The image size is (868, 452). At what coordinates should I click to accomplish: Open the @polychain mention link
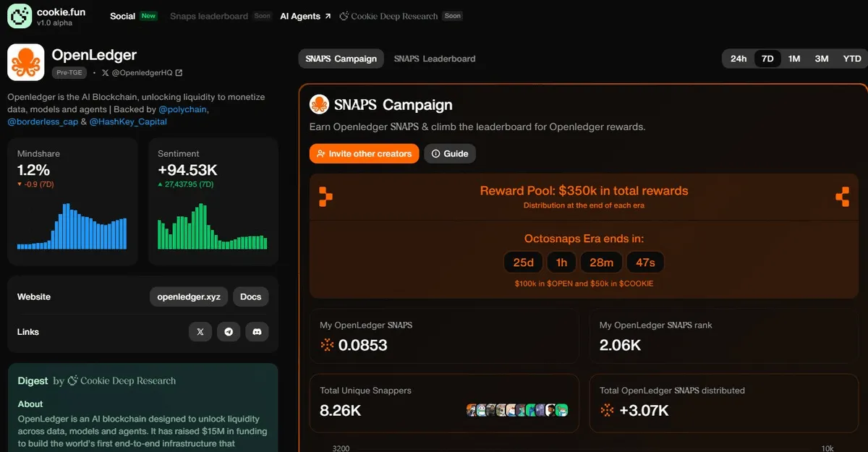[183, 109]
